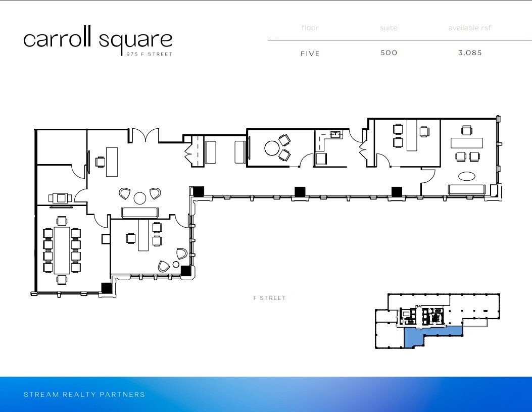Expand the available rsf column header
Screen dimensions: 532x412
point(469,28)
